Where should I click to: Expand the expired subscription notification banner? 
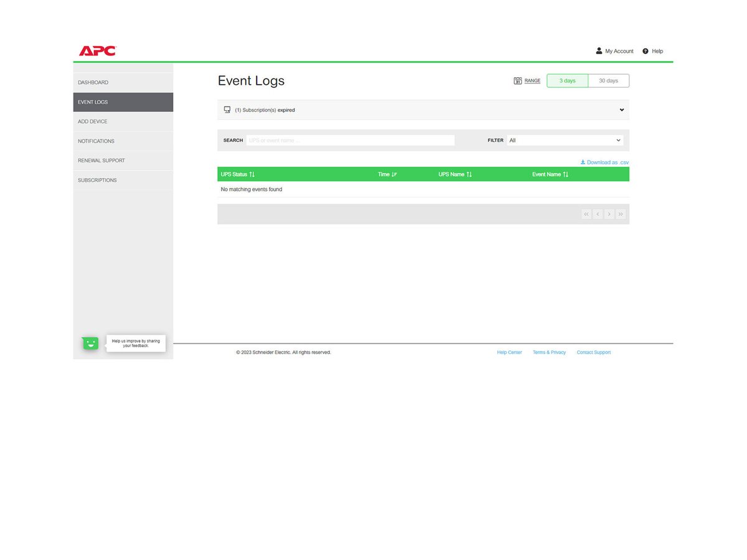click(621, 110)
